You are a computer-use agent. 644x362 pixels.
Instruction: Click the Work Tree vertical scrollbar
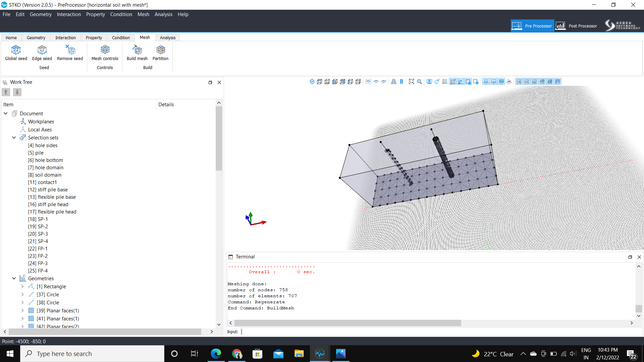point(219,138)
